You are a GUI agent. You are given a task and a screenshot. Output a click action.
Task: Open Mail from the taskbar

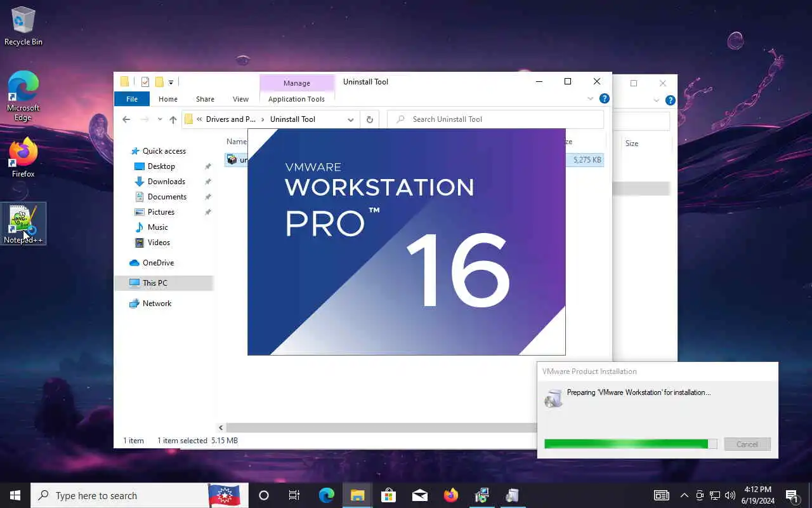tap(419, 495)
